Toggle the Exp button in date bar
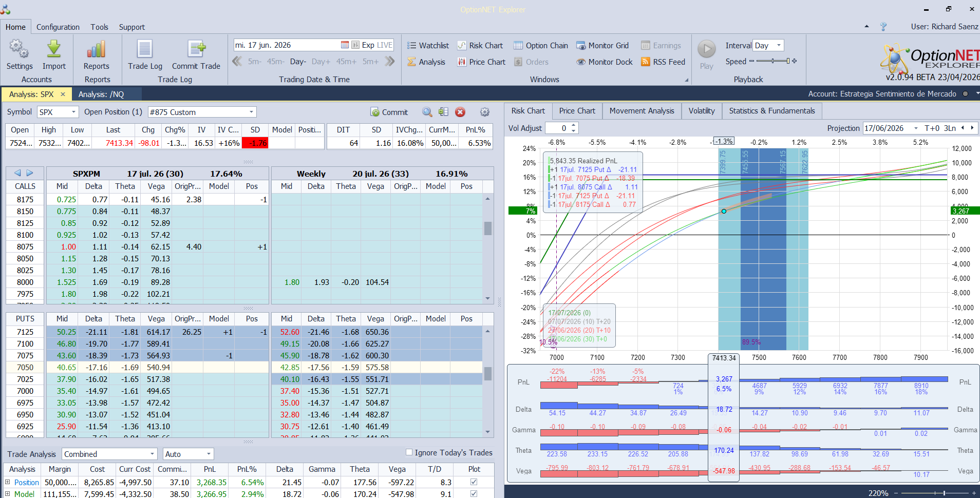Viewport: 980px width, 498px height. point(368,45)
